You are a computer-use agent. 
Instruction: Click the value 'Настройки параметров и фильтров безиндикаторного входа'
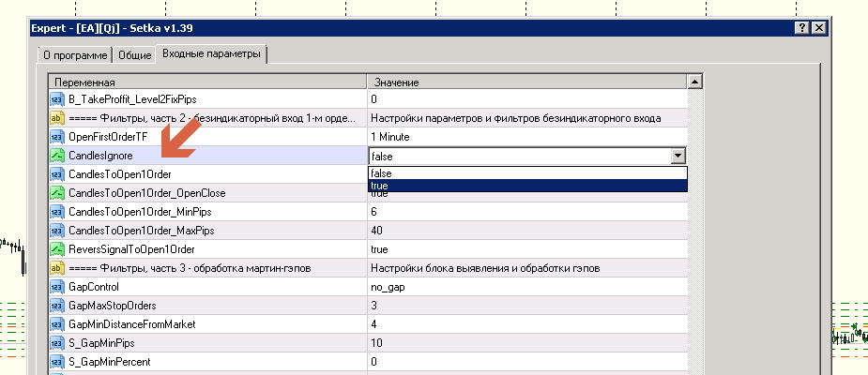(515, 118)
